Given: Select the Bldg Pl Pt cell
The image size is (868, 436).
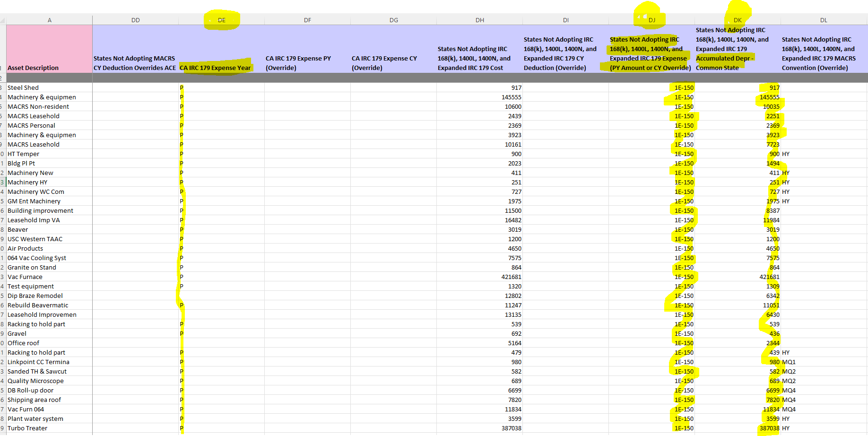Looking at the screenshot, I should (49, 163).
